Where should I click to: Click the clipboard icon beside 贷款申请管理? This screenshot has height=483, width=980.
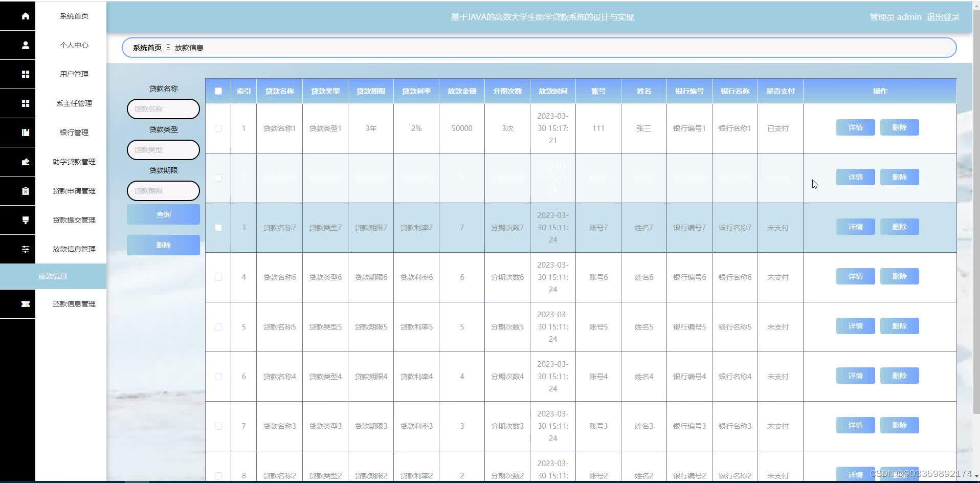point(25,191)
